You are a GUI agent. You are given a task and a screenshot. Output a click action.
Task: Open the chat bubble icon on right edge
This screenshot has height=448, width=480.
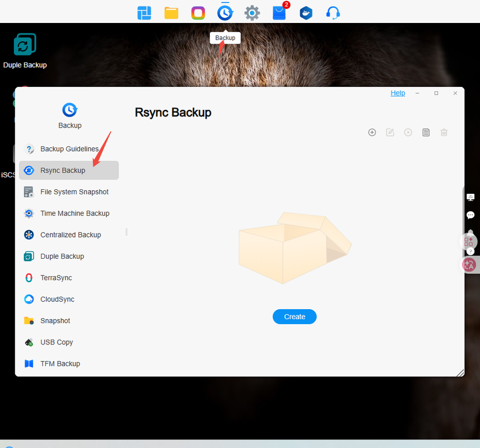pyautogui.click(x=470, y=215)
